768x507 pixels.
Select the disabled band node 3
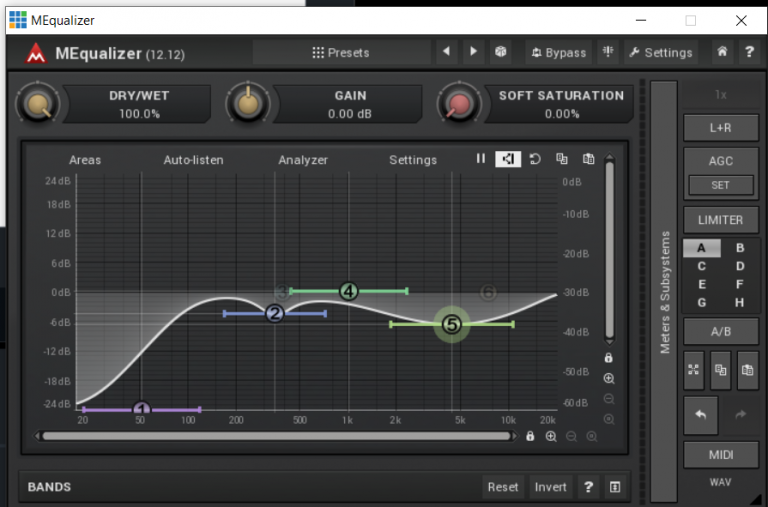point(283,292)
